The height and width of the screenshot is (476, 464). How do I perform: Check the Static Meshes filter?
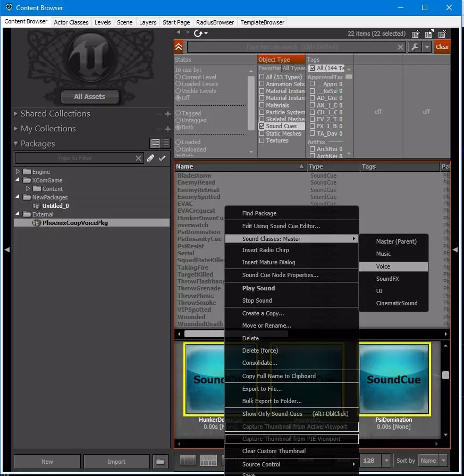point(261,133)
